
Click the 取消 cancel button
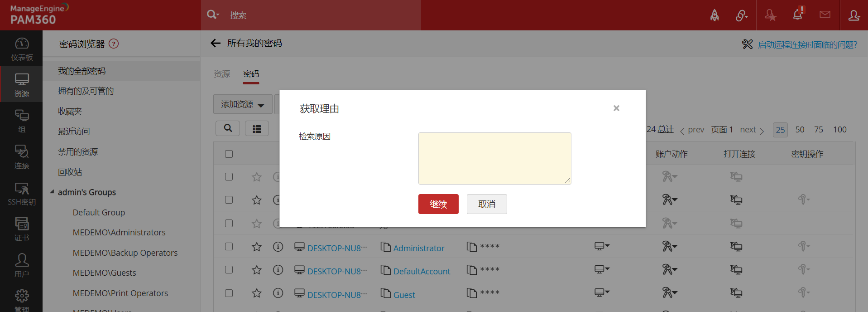coord(487,204)
